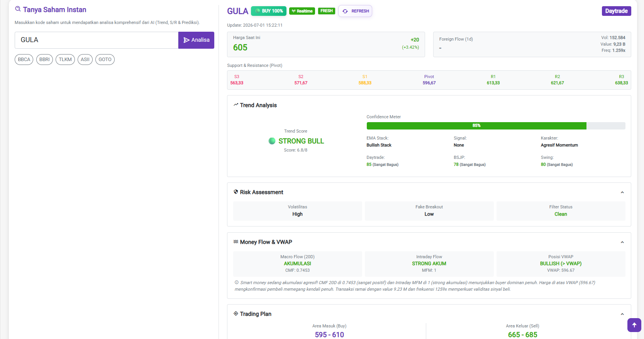Click the Trading Plan target icon
This screenshot has width=644, height=339.
pyautogui.click(x=236, y=313)
